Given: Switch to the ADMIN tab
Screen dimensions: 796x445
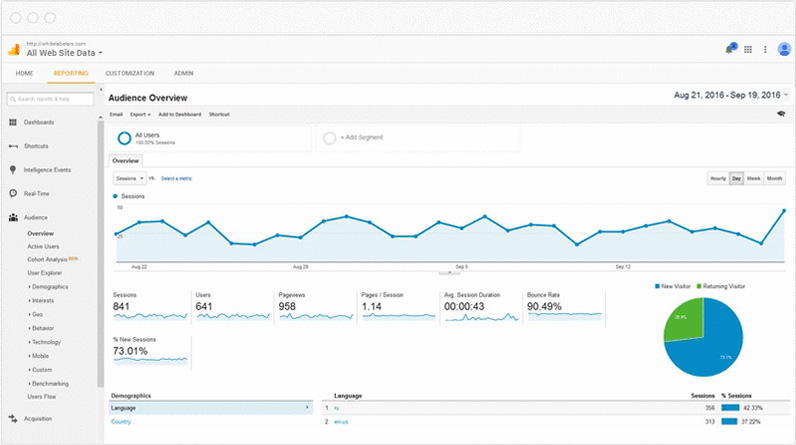Looking at the screenshot, I should point(184,73).
